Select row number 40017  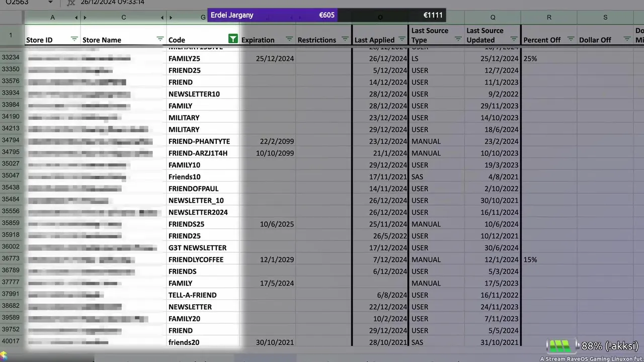[x=11, y=342]
